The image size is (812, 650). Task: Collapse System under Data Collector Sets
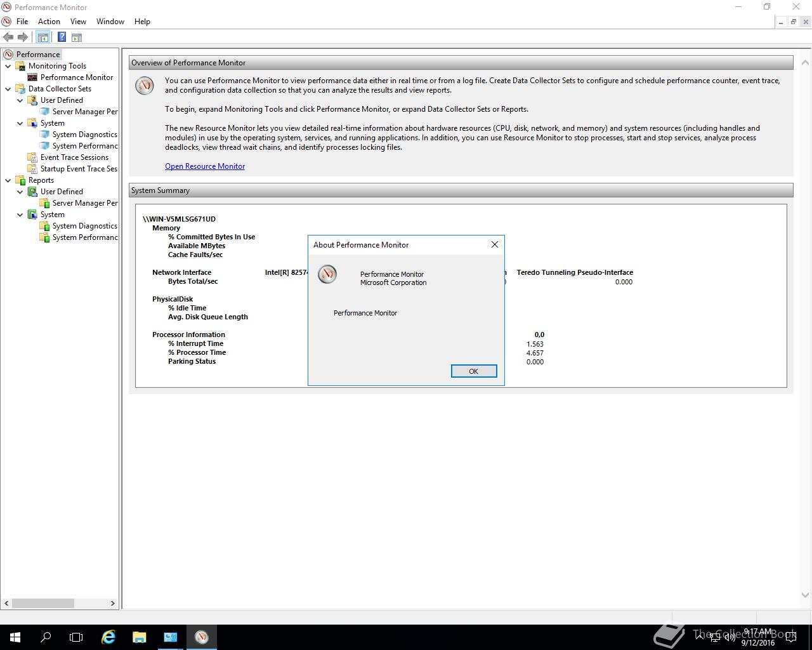(x=20, y=123)
